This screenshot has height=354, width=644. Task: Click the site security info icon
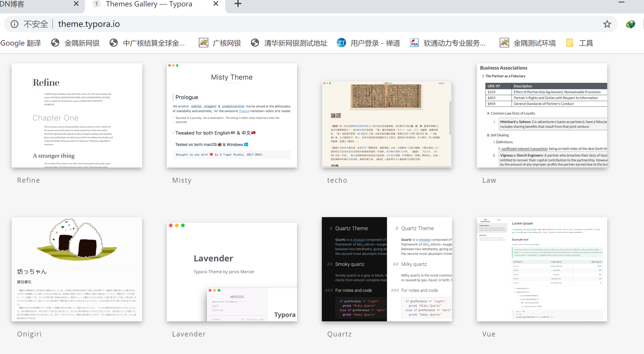pyautogui.click(x=14, y=24)
